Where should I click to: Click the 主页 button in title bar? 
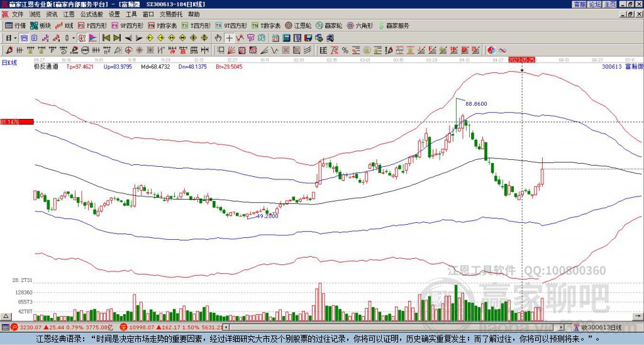coord(610,4)
